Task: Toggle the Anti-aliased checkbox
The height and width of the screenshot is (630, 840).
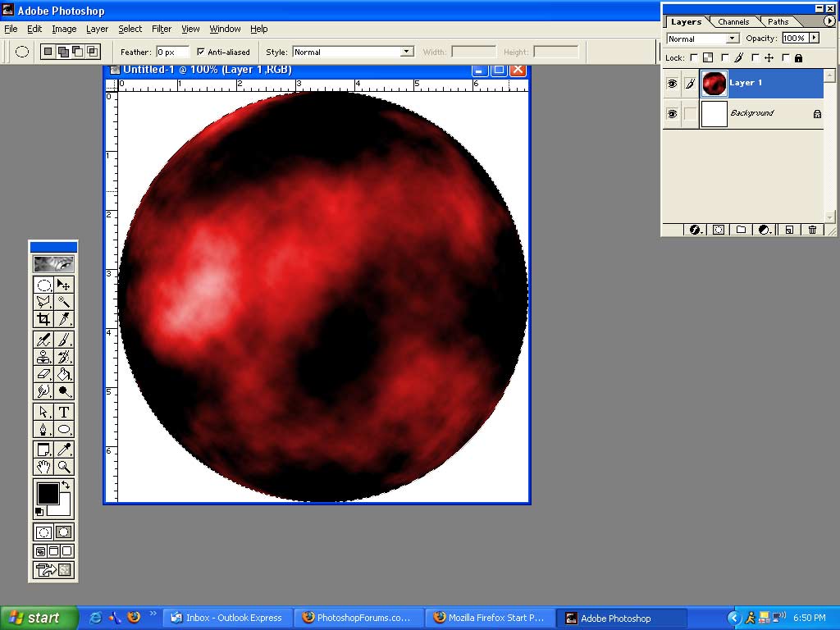Action: coord(201,52)
